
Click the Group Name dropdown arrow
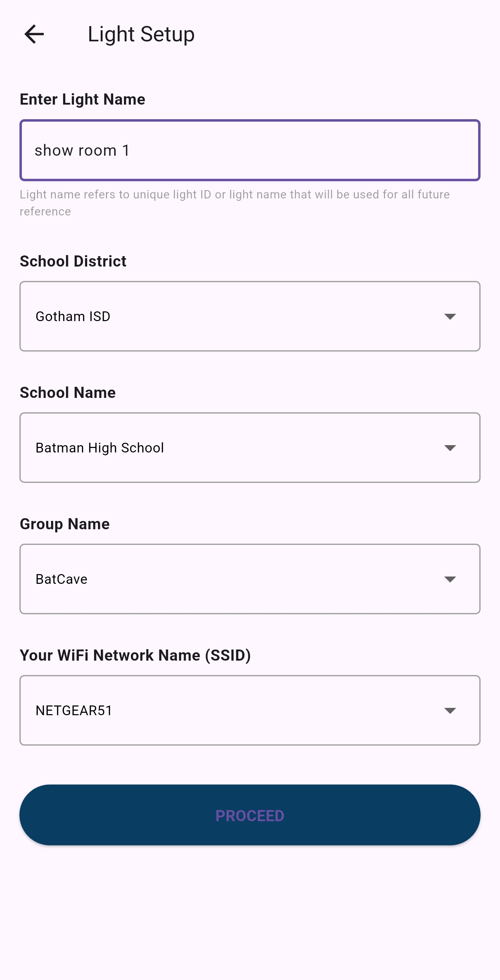450,579
